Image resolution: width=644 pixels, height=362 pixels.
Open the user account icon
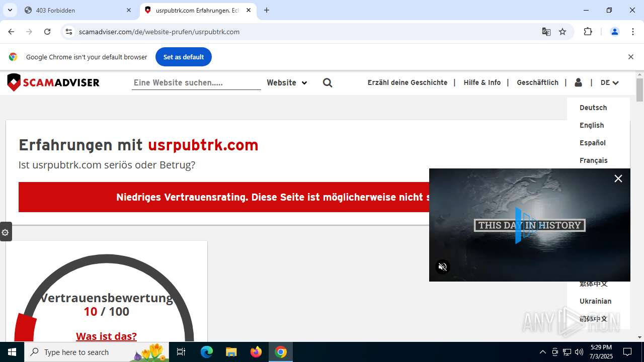coord(578,82)
